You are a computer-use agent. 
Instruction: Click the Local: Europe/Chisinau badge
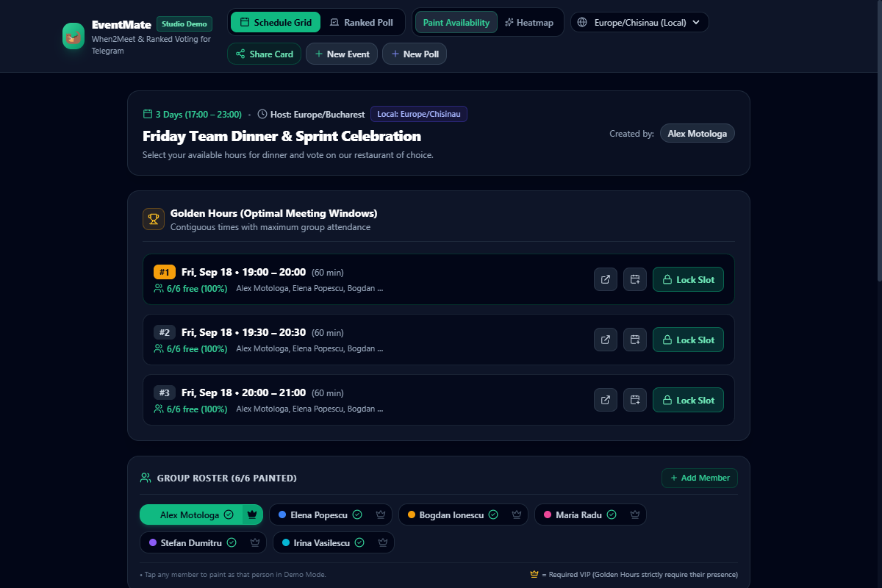(419, 114)
